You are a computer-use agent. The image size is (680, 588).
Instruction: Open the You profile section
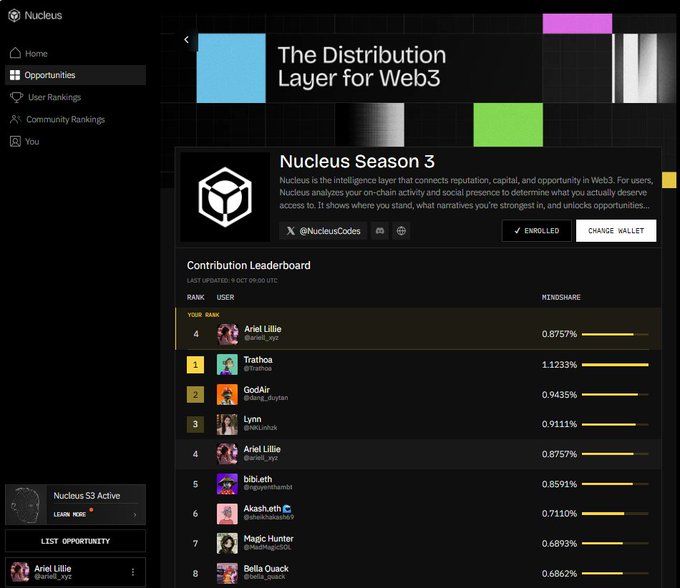(x=75, y=141)
